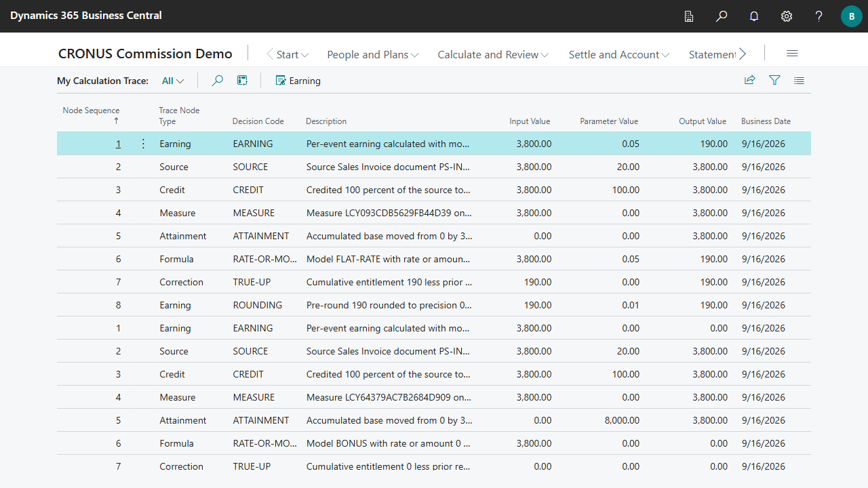The width and height of the screenshot is (868, 488).
Task: Open the Node Sequence 1 link
Action: tap(118, 144)
